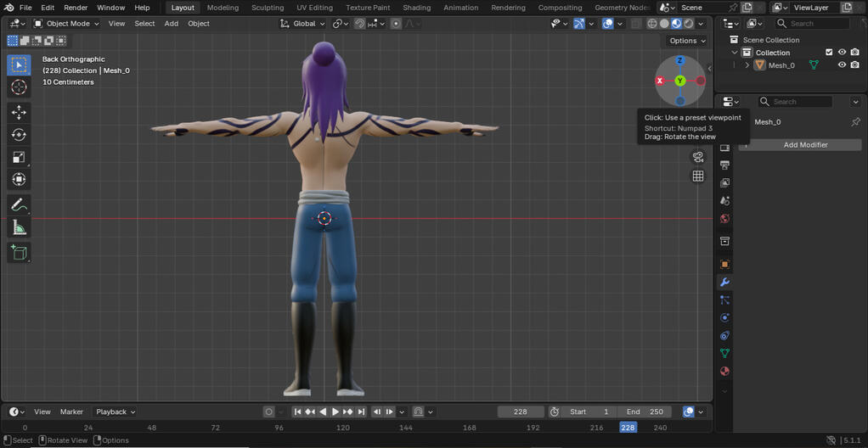Open the Collection properties tab

pyautogui.click(x=724, y=241)
